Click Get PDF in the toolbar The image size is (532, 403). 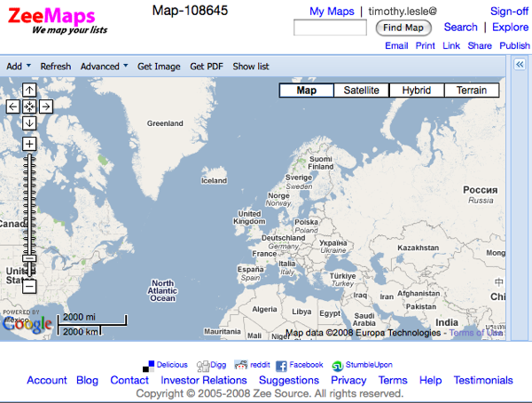[207, 67]
